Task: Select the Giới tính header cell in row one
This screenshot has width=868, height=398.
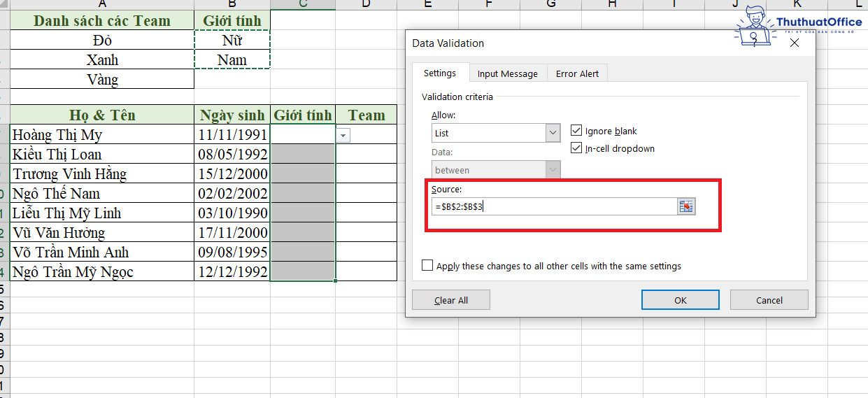Action: 232,20
